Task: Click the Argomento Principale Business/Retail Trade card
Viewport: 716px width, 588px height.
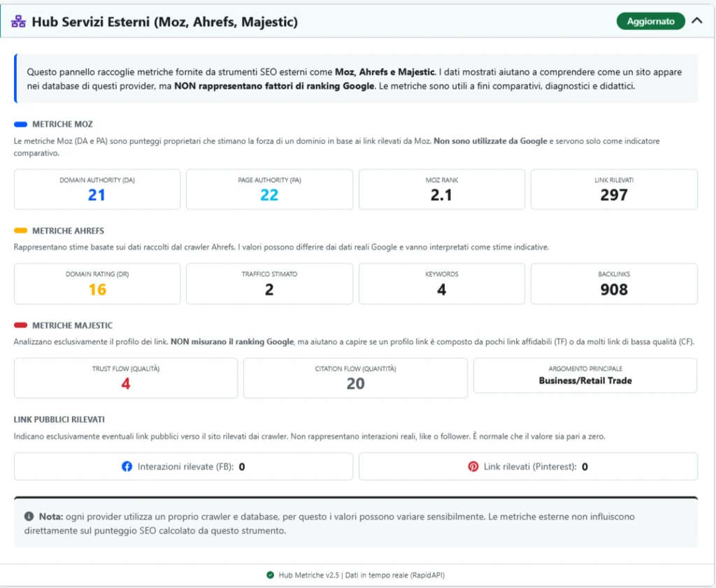Action: pos(585,375)
